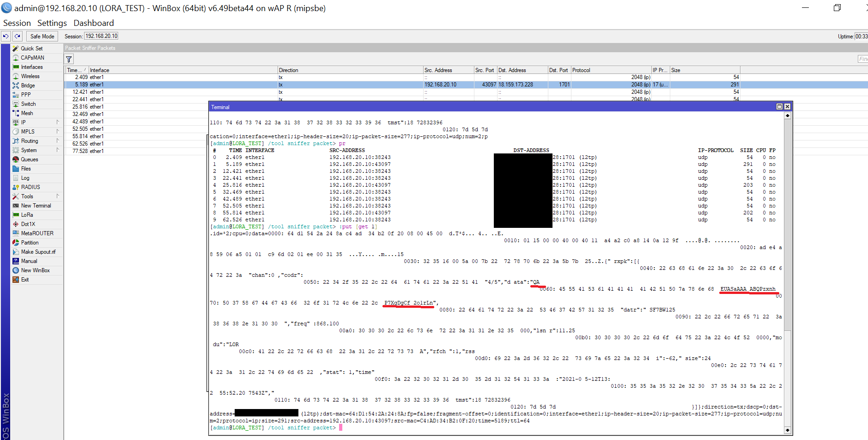Open Interfaces sidebar icon
Viewport: 868px width, 440px height.
(x=16, y=67)
